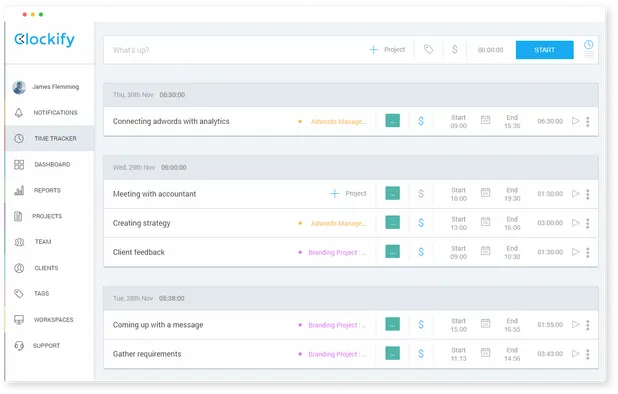Click the 00:00:00 timer duration field
The width and height of the screenshot is (618, 394).
490,50
